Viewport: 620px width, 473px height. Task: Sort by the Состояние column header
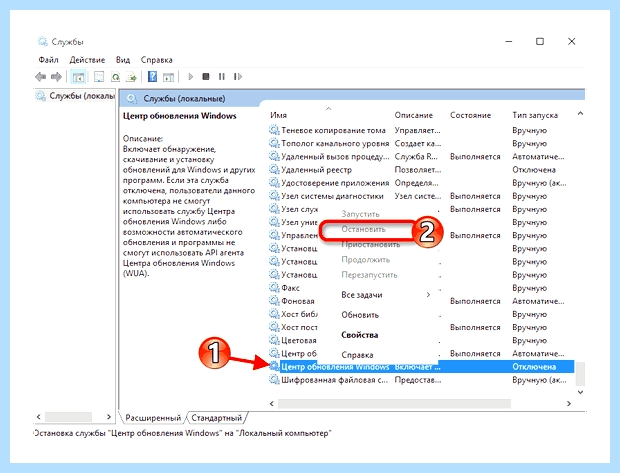point(470,115)
